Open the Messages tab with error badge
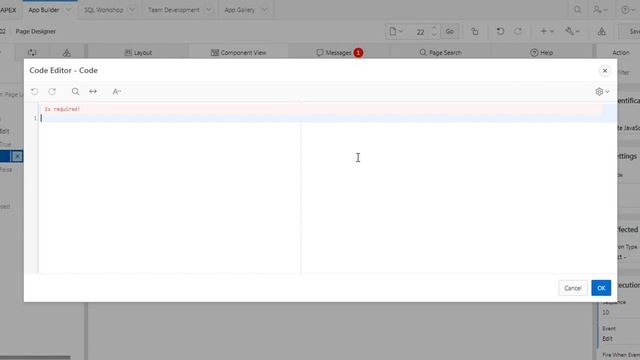The width and height of the screenshot is (640, 360). pos(340,53)
